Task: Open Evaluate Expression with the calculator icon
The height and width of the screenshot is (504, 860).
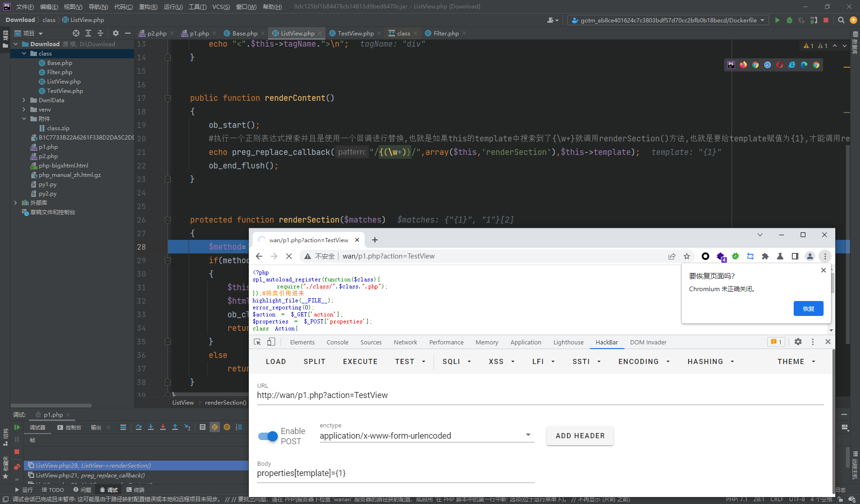Action: pos(203,427)
